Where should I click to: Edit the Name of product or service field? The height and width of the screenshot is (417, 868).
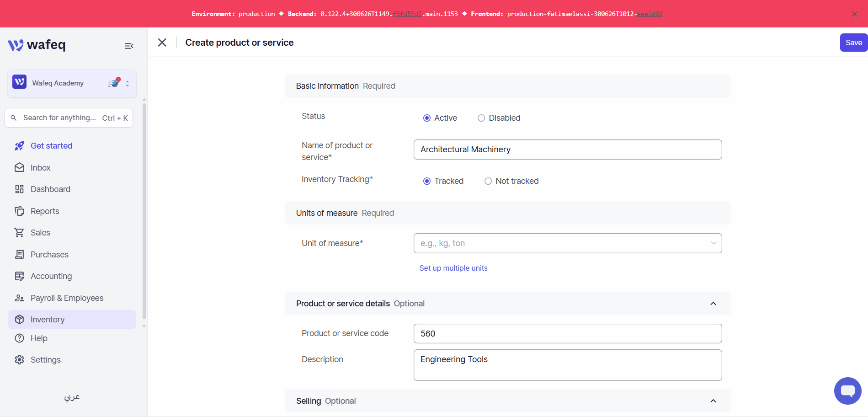tap(568, 150)
